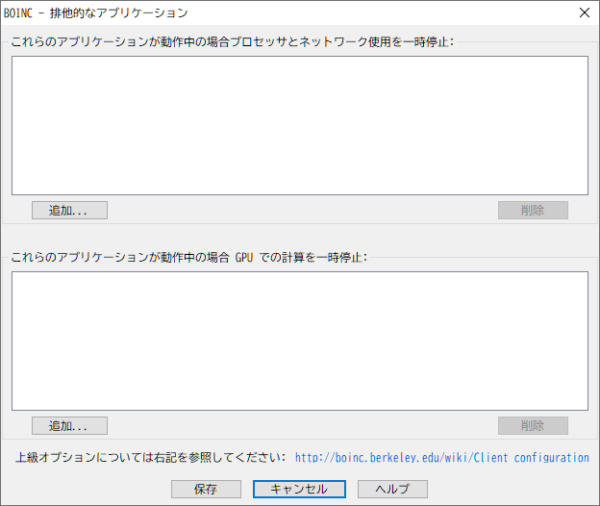This screenshot has width=600, height=506.
Task: Click the 上級オプション reference text
Action: [x=150, y=458]
